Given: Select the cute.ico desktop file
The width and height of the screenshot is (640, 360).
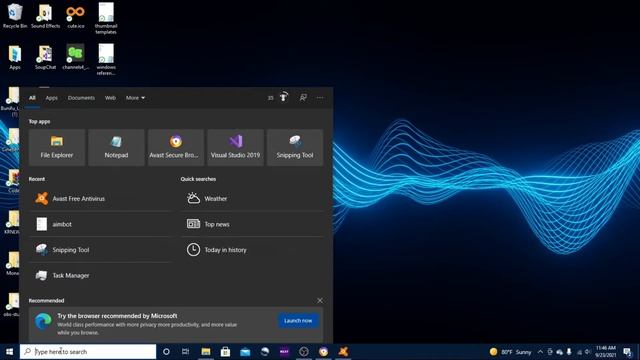Looking at the screenshot, I should [x=76, y=16].
